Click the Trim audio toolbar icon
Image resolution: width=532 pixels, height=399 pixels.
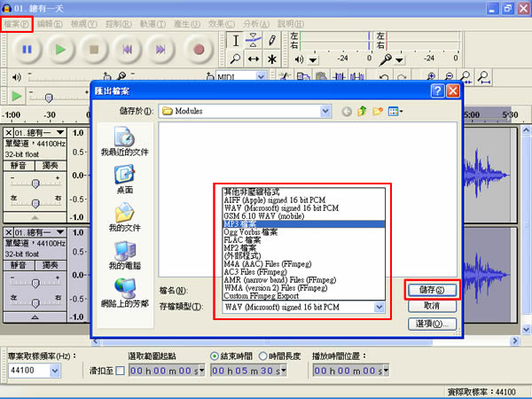(339, 76)
